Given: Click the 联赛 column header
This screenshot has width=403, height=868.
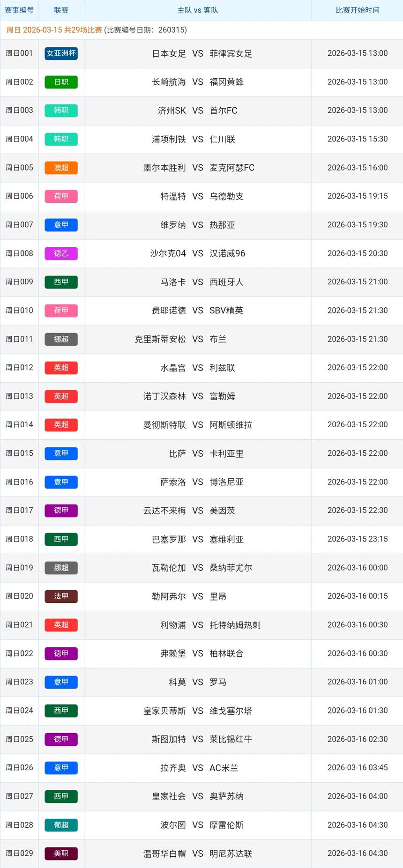Looking at the screenshot, I should click(x=61, y=10).
